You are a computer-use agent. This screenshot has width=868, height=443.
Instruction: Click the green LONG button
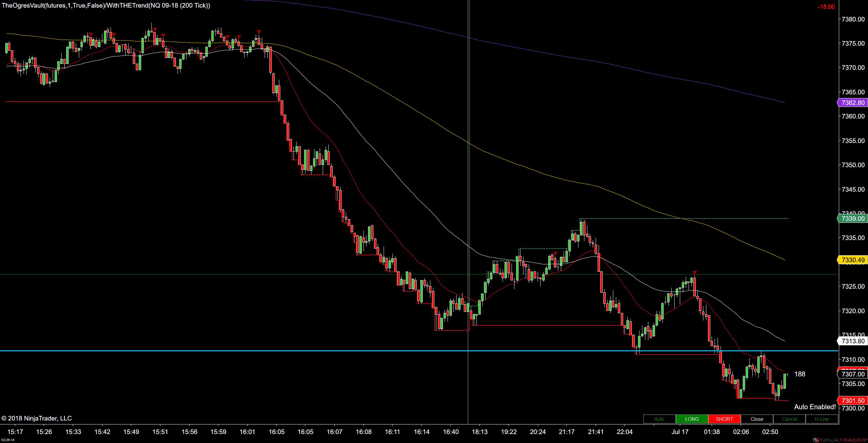pos(692,419)
